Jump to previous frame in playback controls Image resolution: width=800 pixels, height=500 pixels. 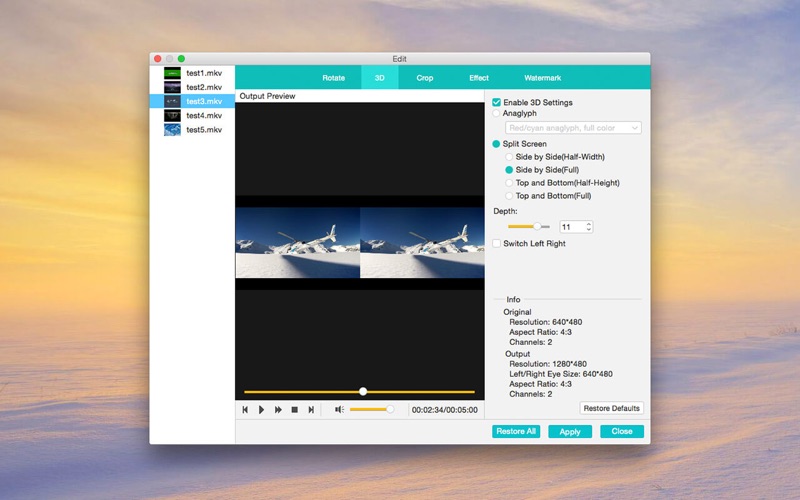[245, 410]
